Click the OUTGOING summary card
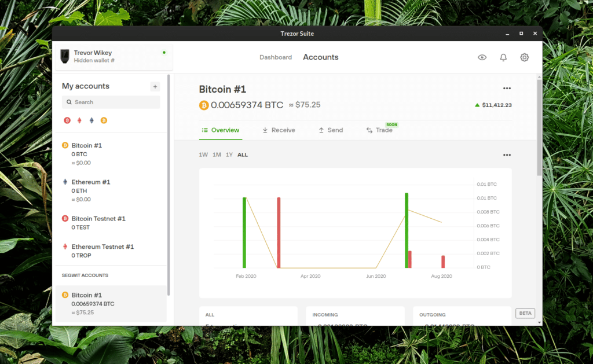593x364 pixels. (462, 316)
